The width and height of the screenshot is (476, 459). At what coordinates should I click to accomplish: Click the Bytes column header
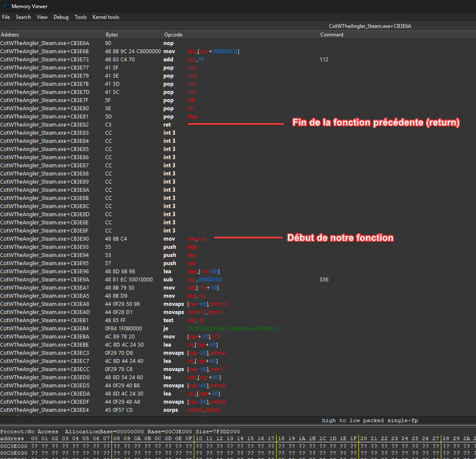tap(133, 35)
